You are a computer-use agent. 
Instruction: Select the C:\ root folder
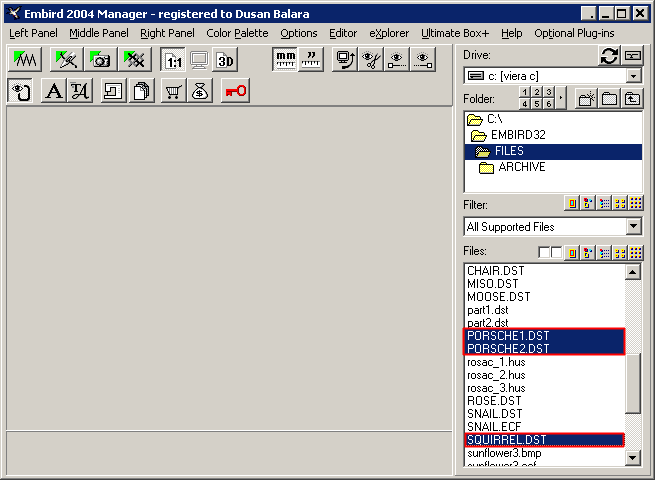553,119
